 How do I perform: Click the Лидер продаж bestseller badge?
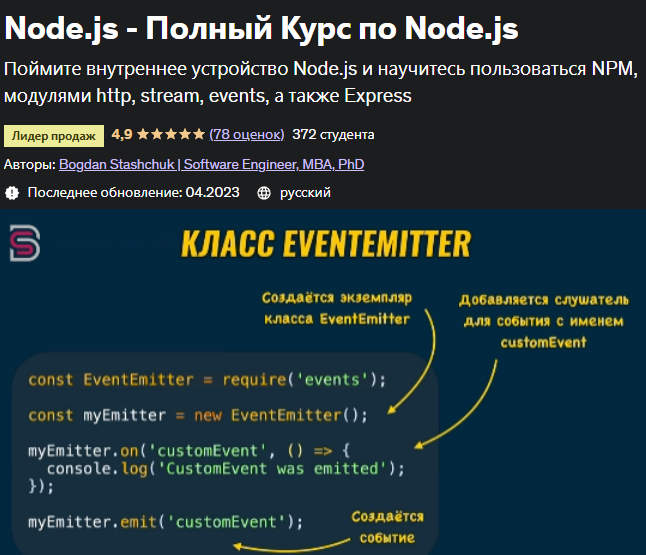[x=54, y=135]
